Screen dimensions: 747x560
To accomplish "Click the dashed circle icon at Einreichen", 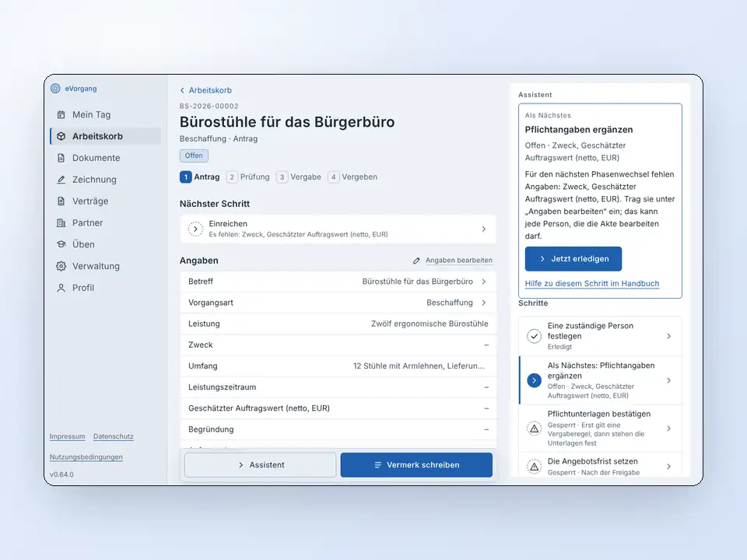I will point(195,229).
